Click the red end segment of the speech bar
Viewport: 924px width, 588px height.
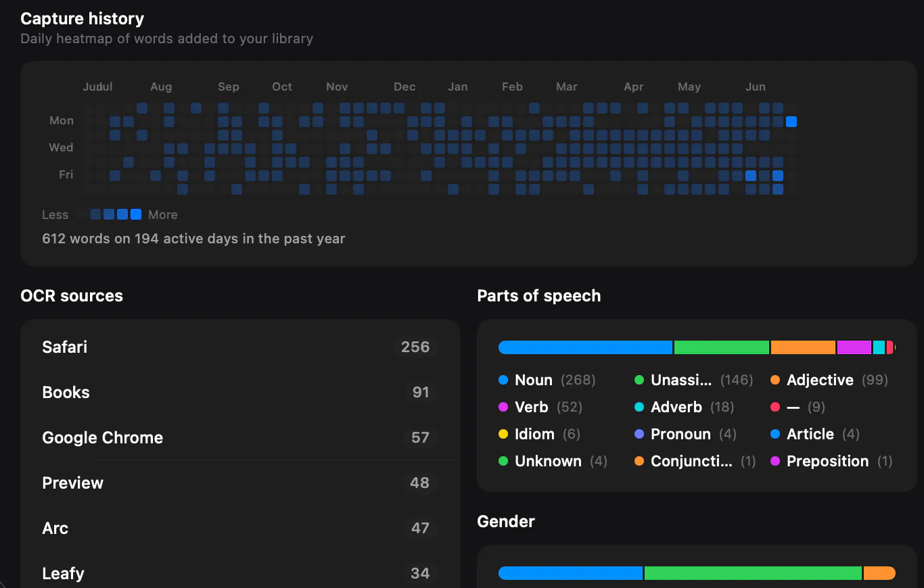click(x=890, y=347)
